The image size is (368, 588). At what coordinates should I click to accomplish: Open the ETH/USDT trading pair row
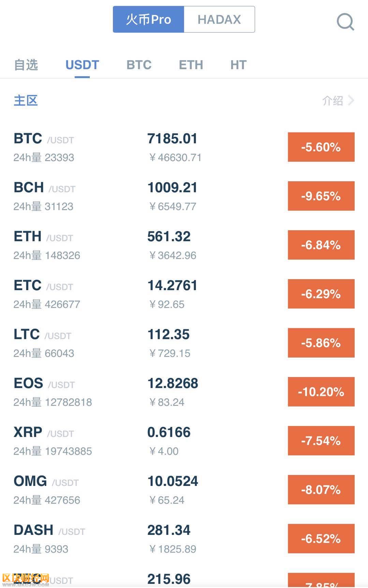tap(184, 245)
